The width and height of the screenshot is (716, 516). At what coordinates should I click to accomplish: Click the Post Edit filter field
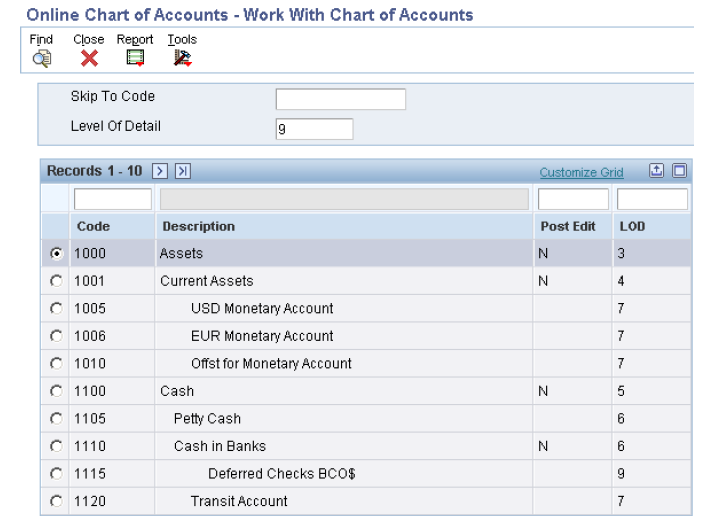pos(573,199)
